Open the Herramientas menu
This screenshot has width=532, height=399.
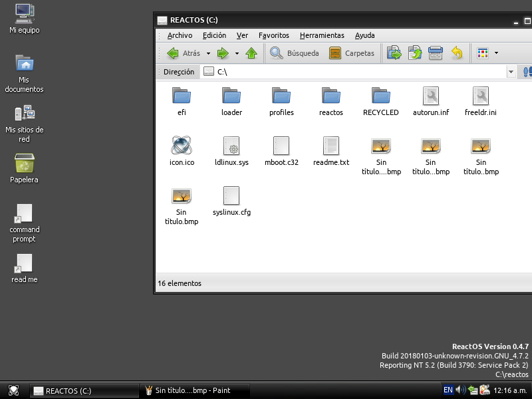322,35
